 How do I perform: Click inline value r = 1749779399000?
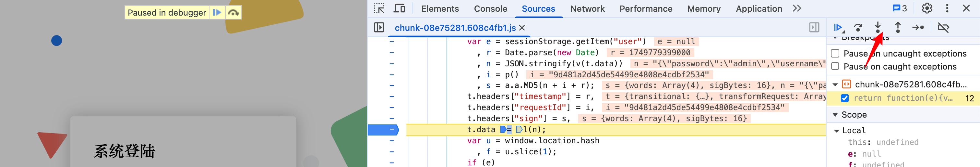click(650, 53)
